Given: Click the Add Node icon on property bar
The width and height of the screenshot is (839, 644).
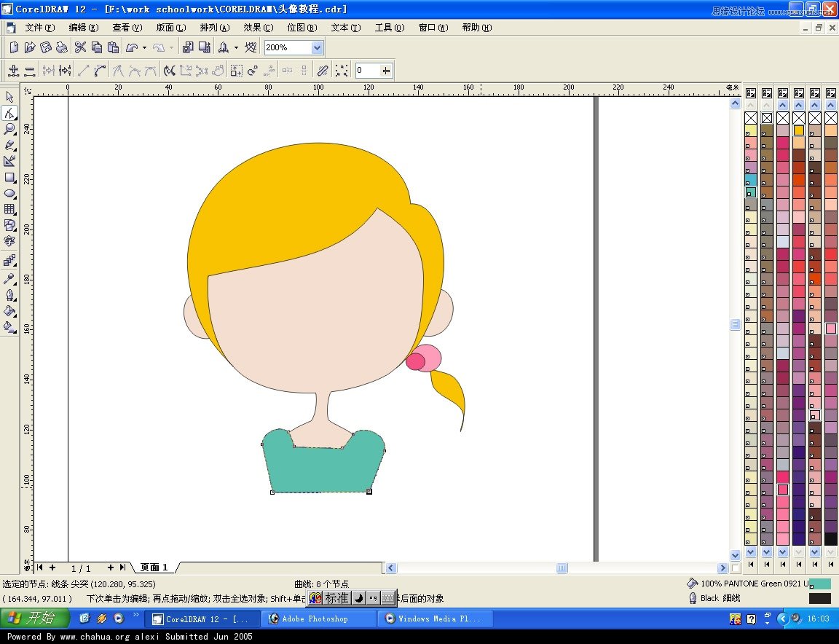Looking at the screenshot, I should [14, 70].
